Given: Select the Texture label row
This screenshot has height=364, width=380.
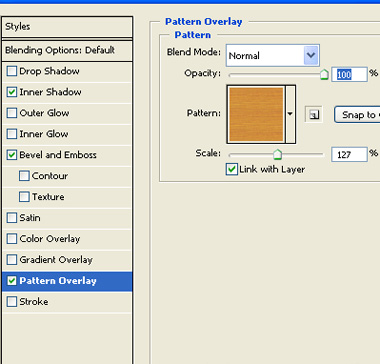Looking at the screenshot, I should (48, 197).
